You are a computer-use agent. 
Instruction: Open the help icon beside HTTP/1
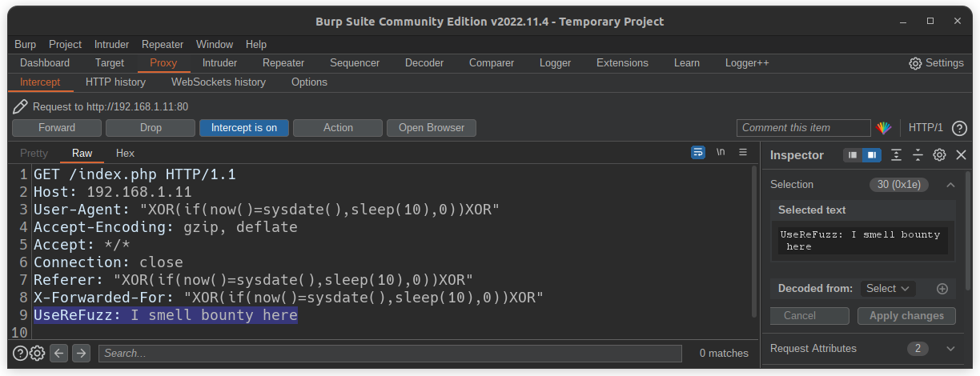point(959,128)
